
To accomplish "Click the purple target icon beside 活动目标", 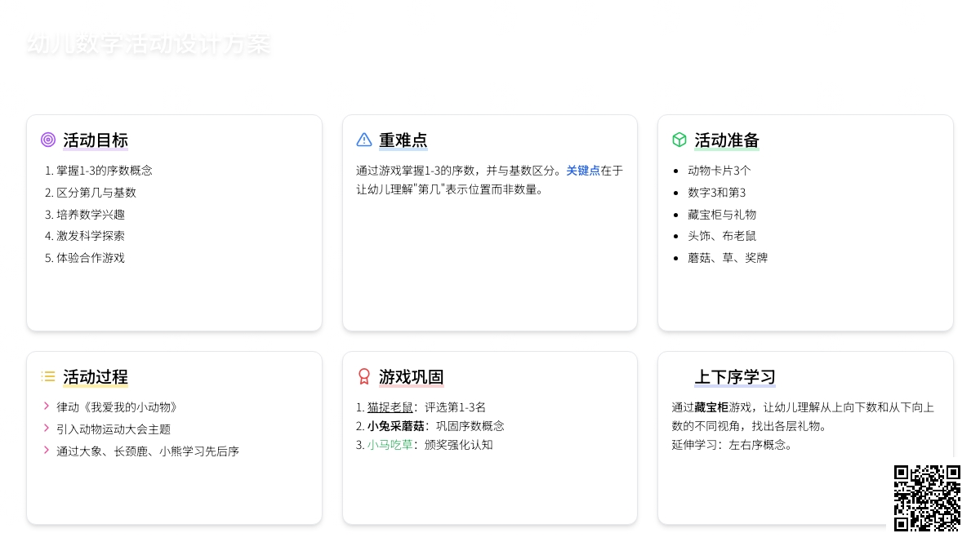I will (48, 140).
